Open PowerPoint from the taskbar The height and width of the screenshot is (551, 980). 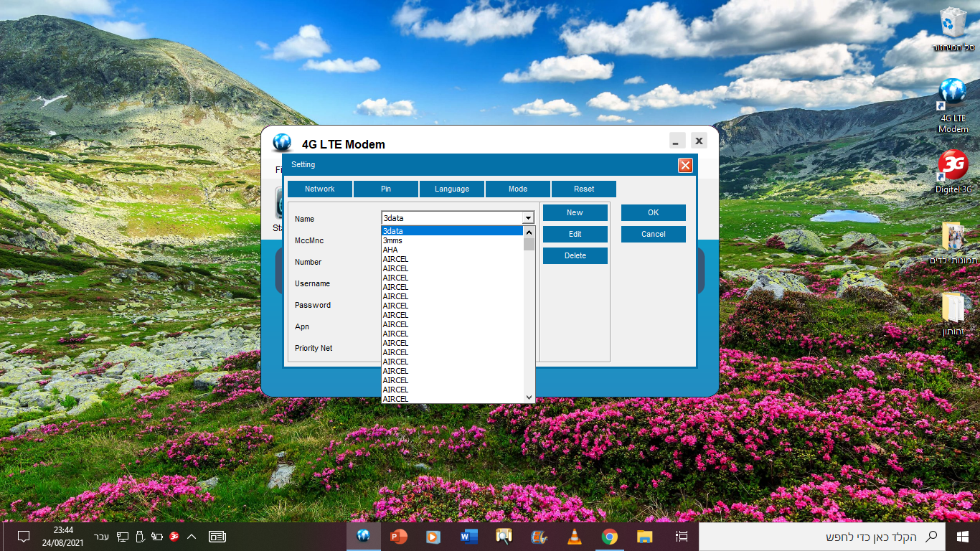398,536
